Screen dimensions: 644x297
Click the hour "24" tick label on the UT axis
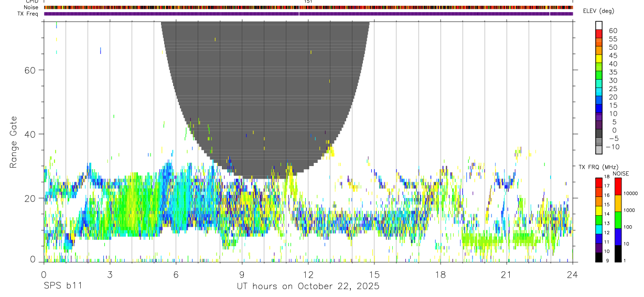pos(572,274)
